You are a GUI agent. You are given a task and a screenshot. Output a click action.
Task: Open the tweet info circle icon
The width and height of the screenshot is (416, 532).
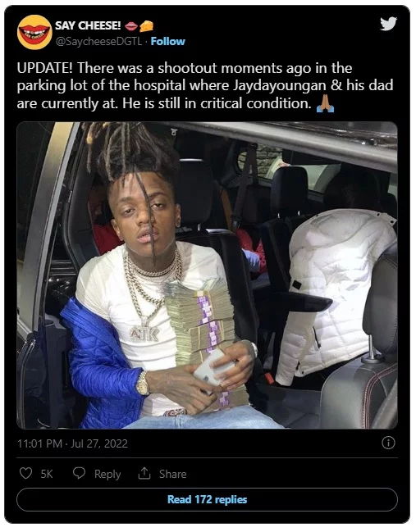pyautogui.click(x=388, y=443)
